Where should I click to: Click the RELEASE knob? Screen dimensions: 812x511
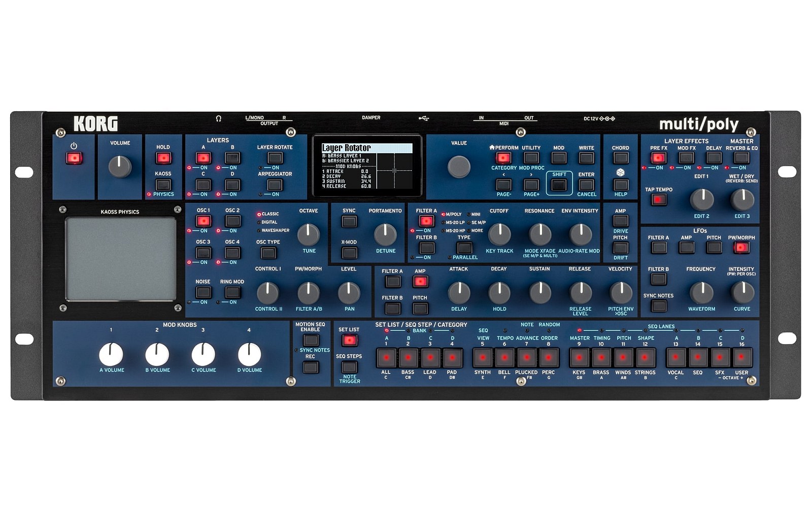coord(580,292)
